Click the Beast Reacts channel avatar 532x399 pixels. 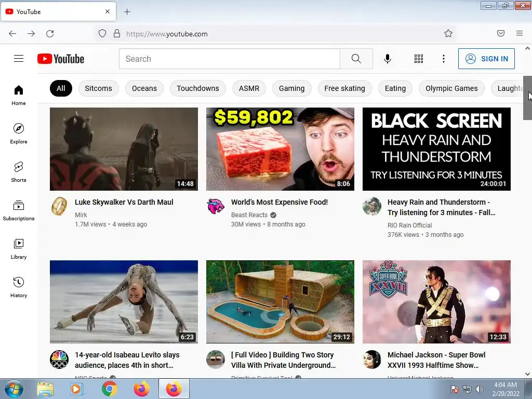click(x=216, y=206)
